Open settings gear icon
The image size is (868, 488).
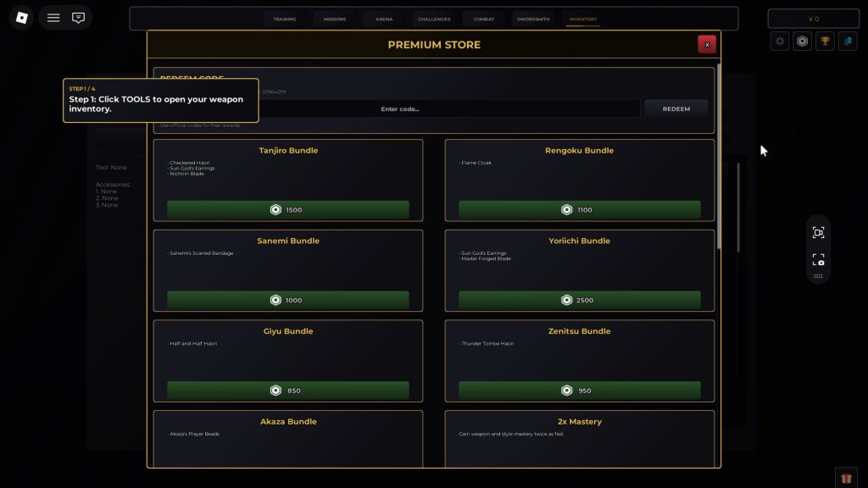780,41
